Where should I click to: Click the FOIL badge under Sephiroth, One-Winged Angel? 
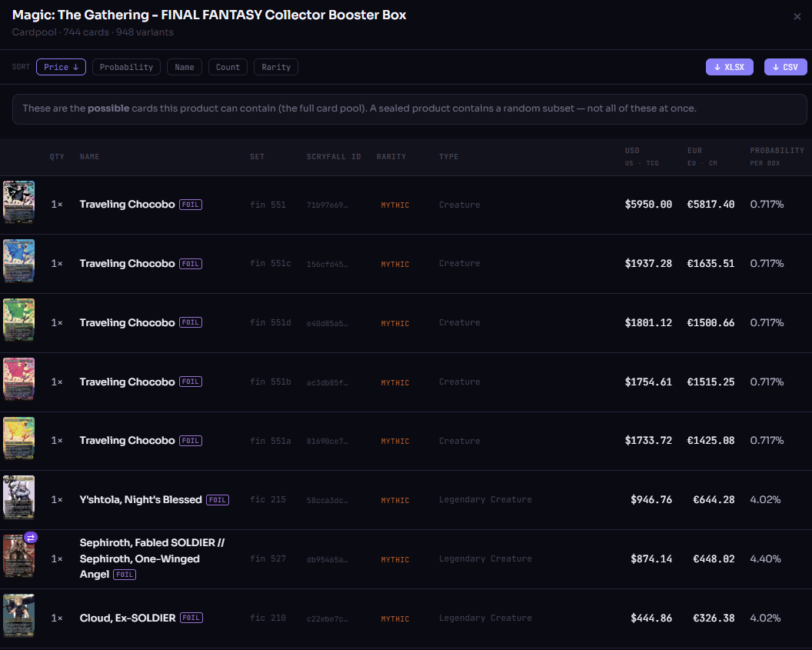click(x=125, y=575)
